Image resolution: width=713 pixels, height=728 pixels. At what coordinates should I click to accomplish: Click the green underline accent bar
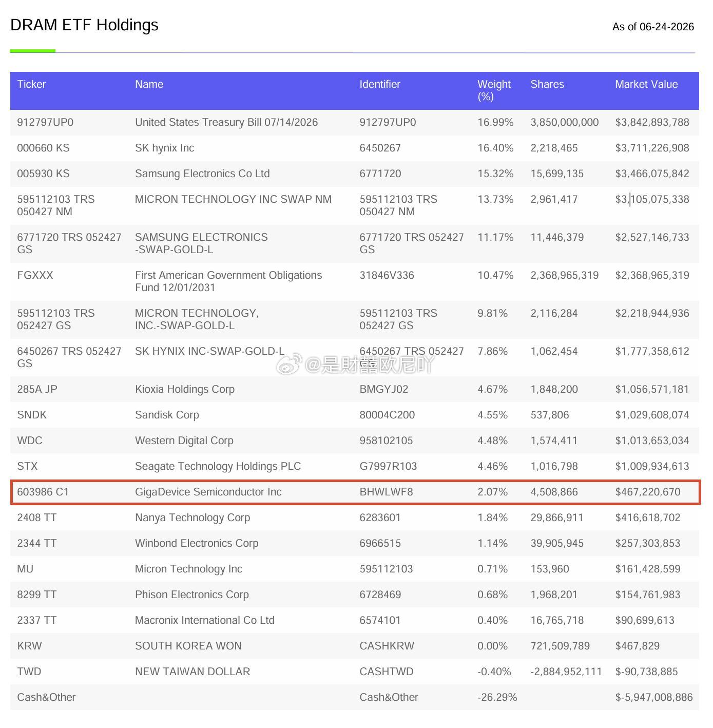(33, 51)
